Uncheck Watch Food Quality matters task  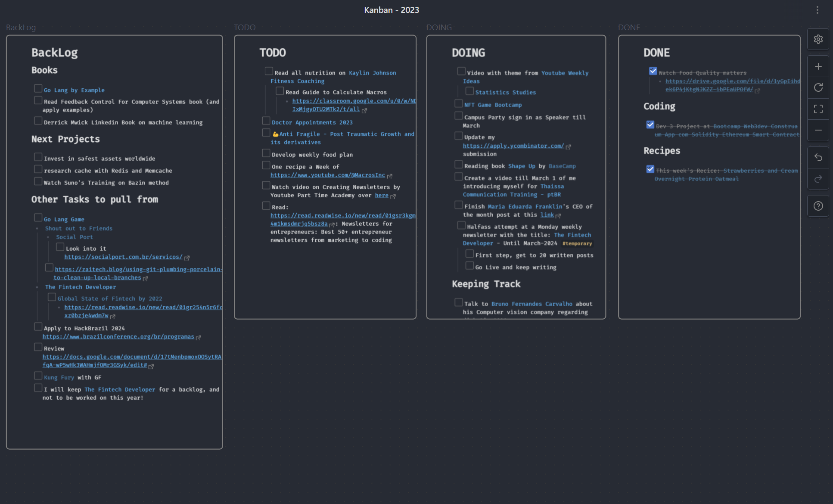click(653, 72)
